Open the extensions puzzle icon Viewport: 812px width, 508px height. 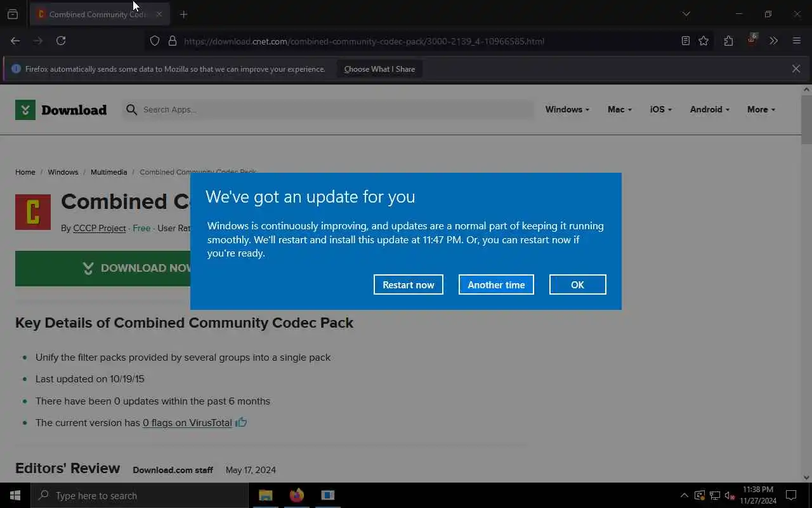(x=728, y=41)
